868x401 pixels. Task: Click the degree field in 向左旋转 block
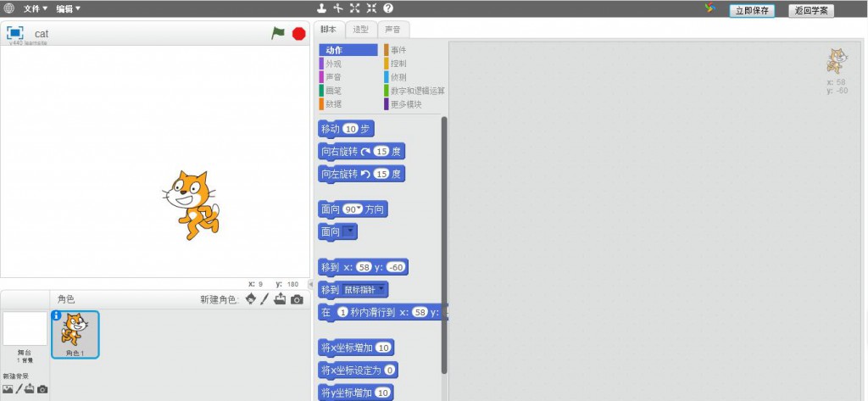click(x=381, y=174)
